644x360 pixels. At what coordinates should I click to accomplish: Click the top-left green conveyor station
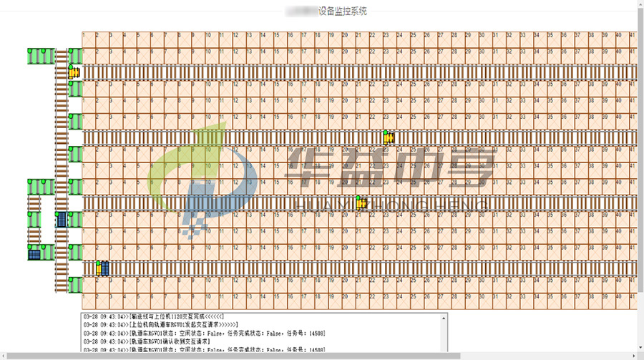pos(41,56)
